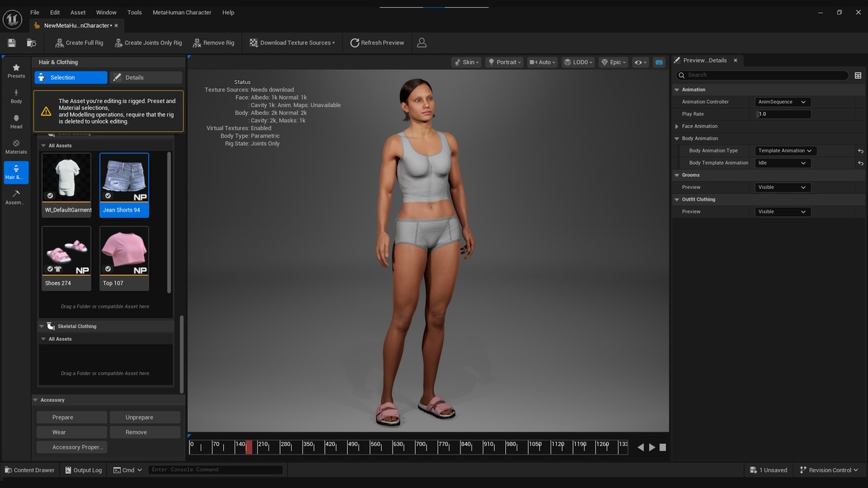
Task: Click the Remove accessory button
Action: point(145,432)
